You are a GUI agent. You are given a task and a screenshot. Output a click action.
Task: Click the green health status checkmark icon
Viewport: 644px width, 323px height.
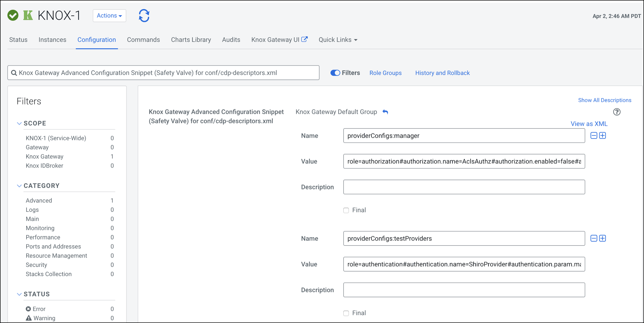[x=13, y=15]
